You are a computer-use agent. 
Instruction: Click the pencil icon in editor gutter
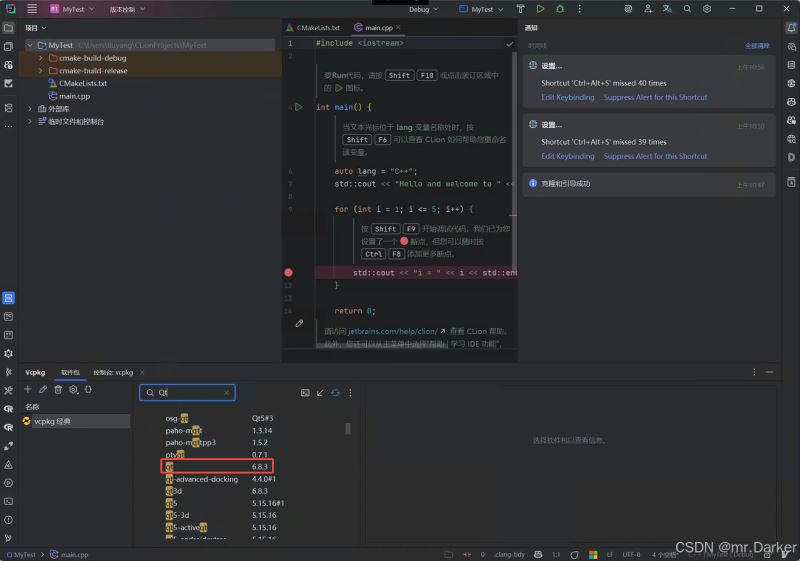click(299, 323)
